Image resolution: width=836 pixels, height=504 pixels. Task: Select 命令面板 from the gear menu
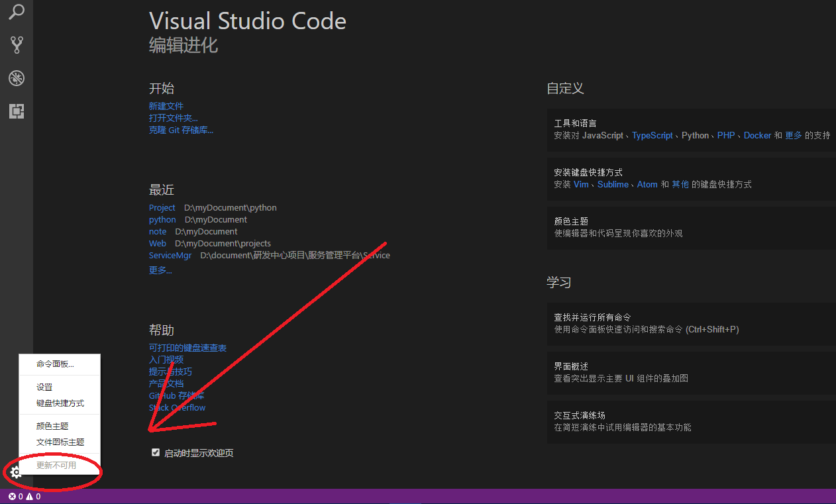tap(56, 364)
